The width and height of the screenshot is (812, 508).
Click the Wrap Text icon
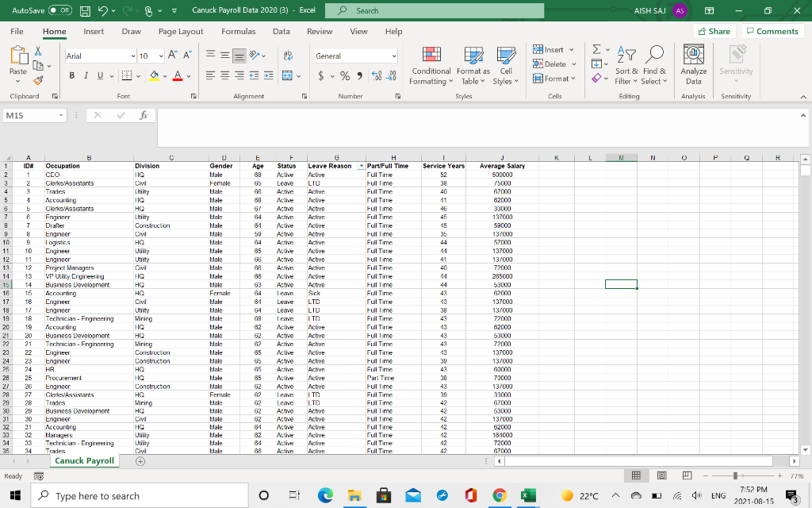pyautogui.click(x=287, y=56)
